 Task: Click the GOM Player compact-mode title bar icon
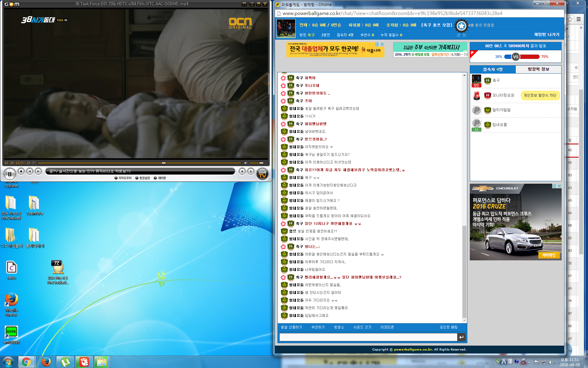(x=244, y=4)
